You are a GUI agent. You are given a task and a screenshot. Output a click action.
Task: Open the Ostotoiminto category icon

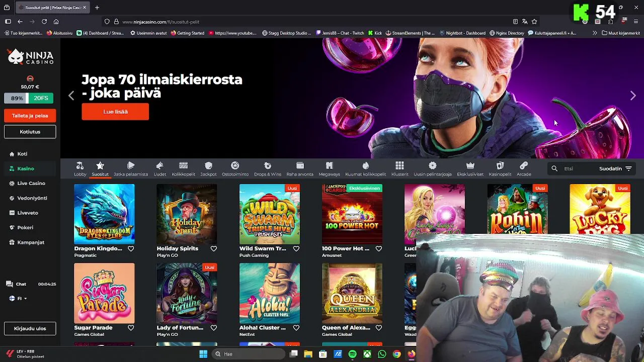point(235,169)
